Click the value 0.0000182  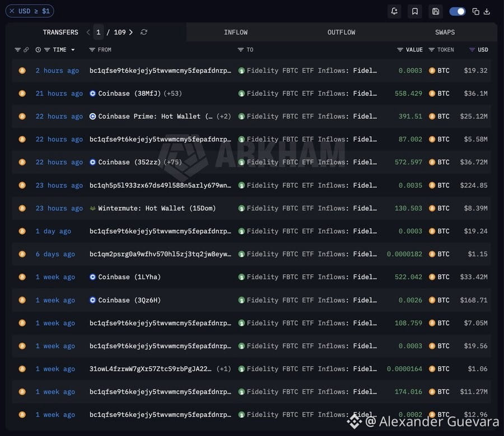point(404,254)
